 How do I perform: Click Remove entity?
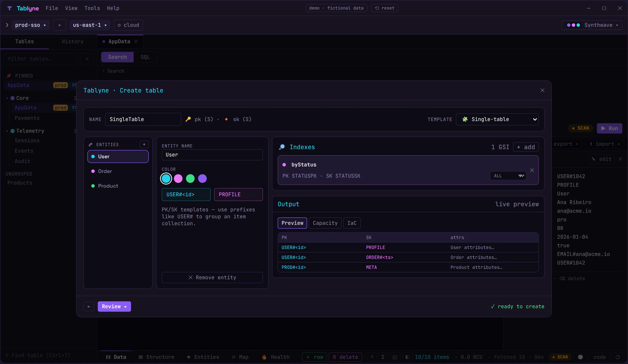(x=212, y=278)
